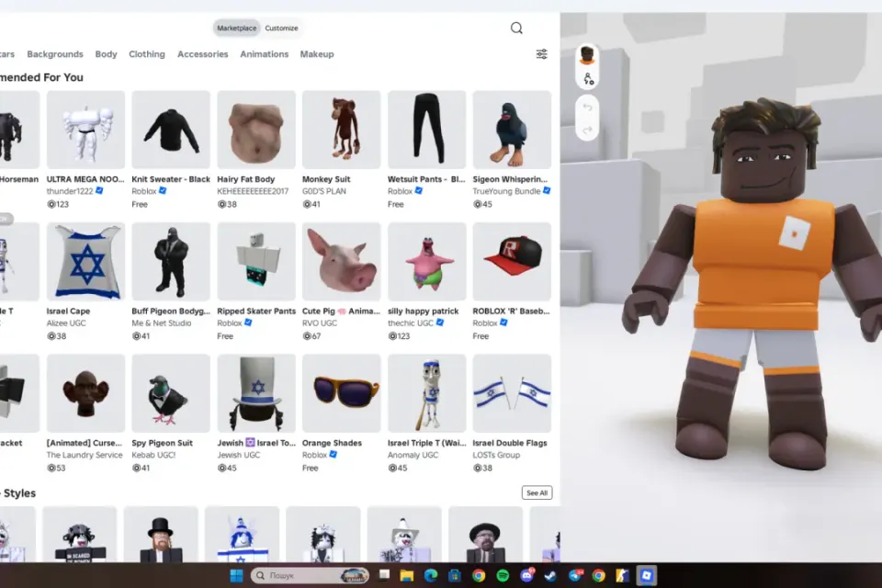This screenshot has height=588, width=882.
Task: Select the avatar body view icon
Action: [588, 79]
